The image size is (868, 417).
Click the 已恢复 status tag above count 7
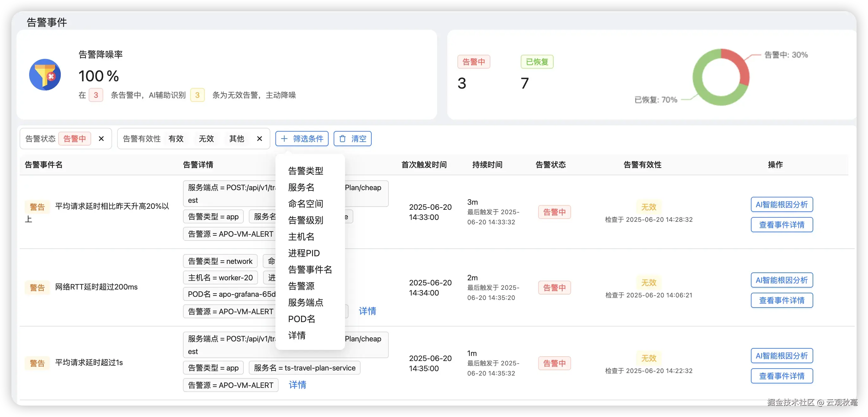(x=537, y=62)
